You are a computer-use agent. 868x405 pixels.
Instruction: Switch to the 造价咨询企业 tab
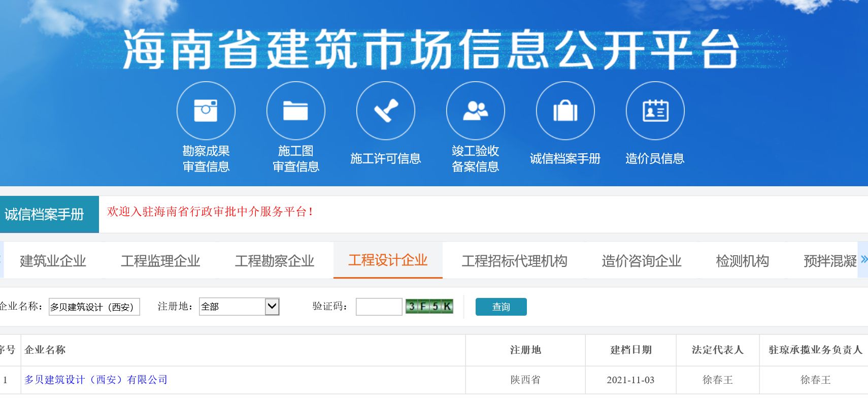(x=642, y=261)
